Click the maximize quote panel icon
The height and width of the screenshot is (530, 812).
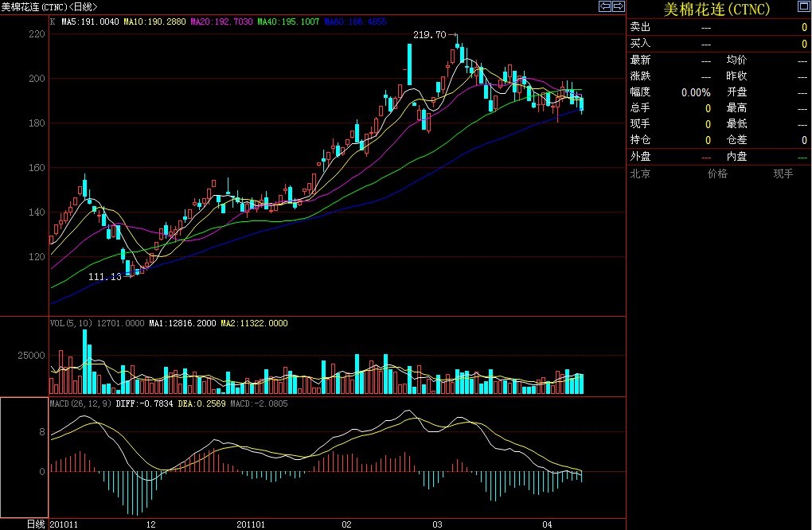tap(802, 7)
